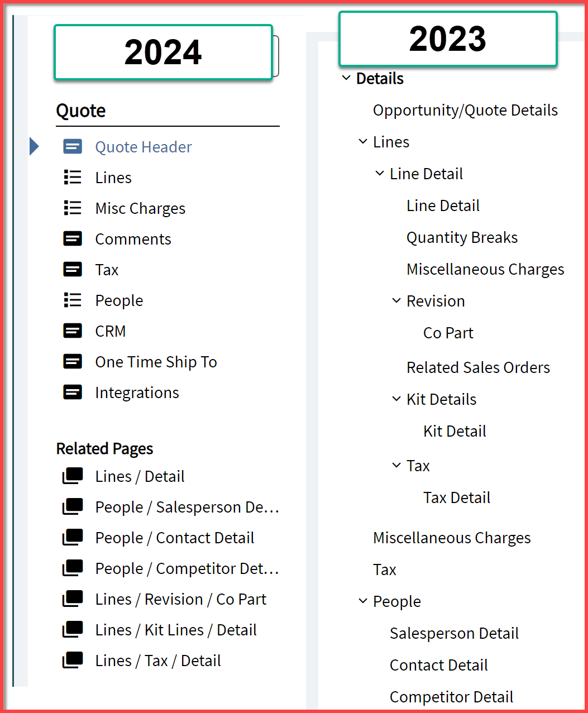Collapse the Tax chevron under Line Detail
This screenshot has width=588, height=713.
click(x=396, y=466)
